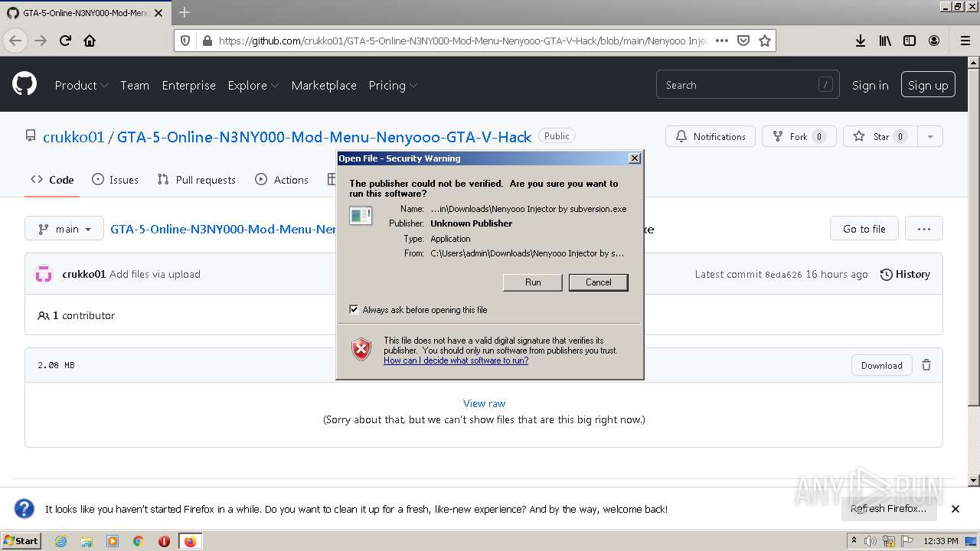
Task: Go to GitHub Marketplace
Action: click(324, 85)
